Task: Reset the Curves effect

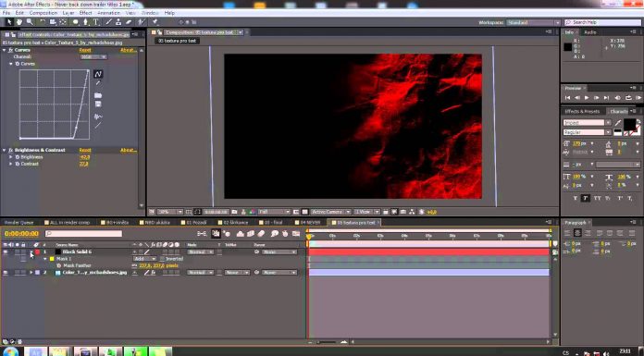Action: point(85,50)
